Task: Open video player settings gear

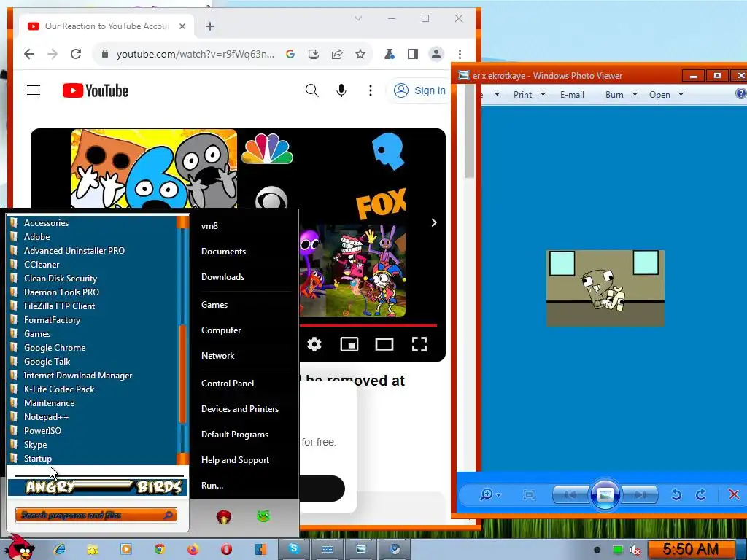Action: click(x=314, y=344)
